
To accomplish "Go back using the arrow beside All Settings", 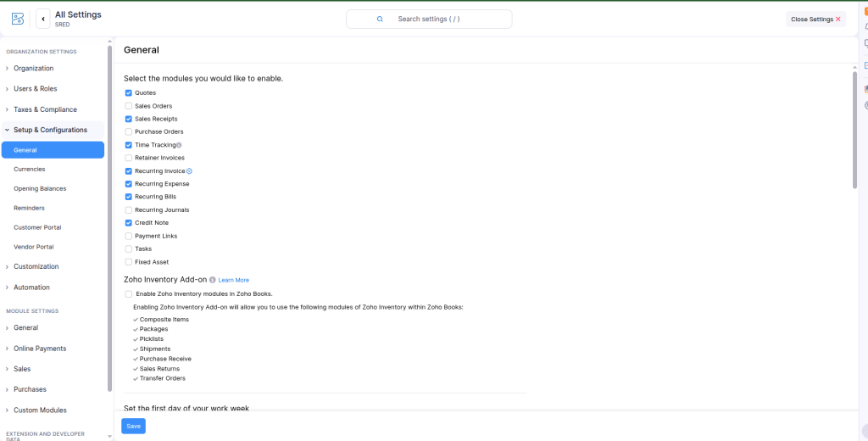I will (43, 19).
